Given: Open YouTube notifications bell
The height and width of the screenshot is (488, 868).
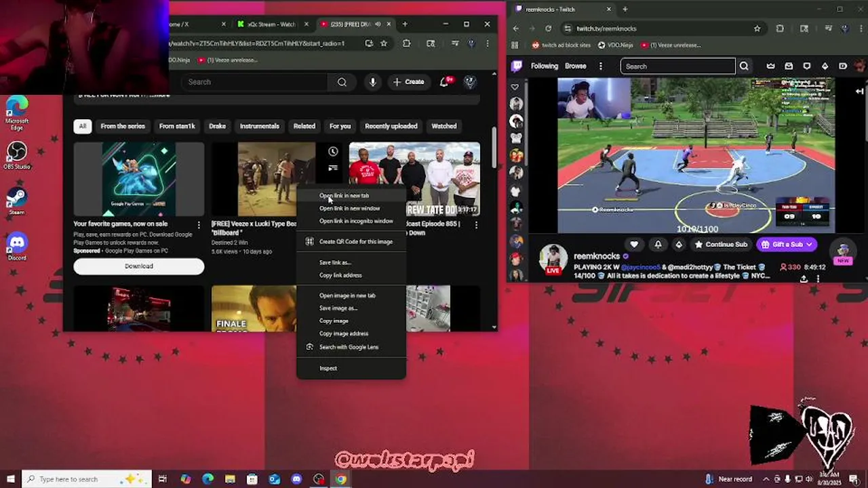Looking at the screenshot, I should click(x=444, y=82).
